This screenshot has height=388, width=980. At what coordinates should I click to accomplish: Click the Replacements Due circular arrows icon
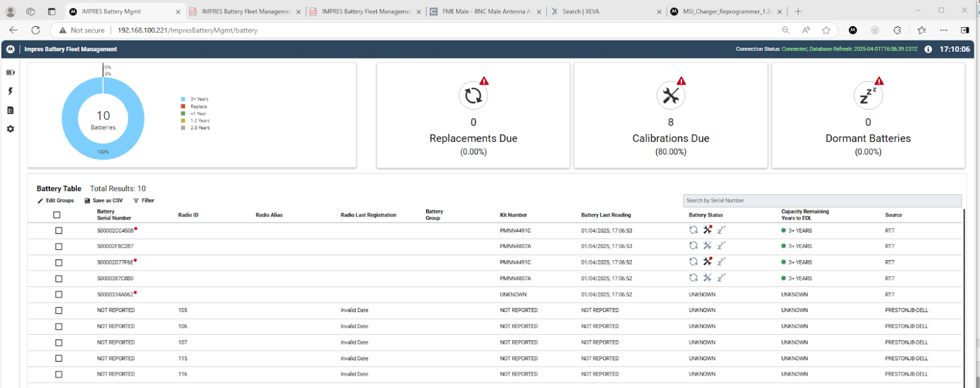pyautogui.click(x=474, y=95)
